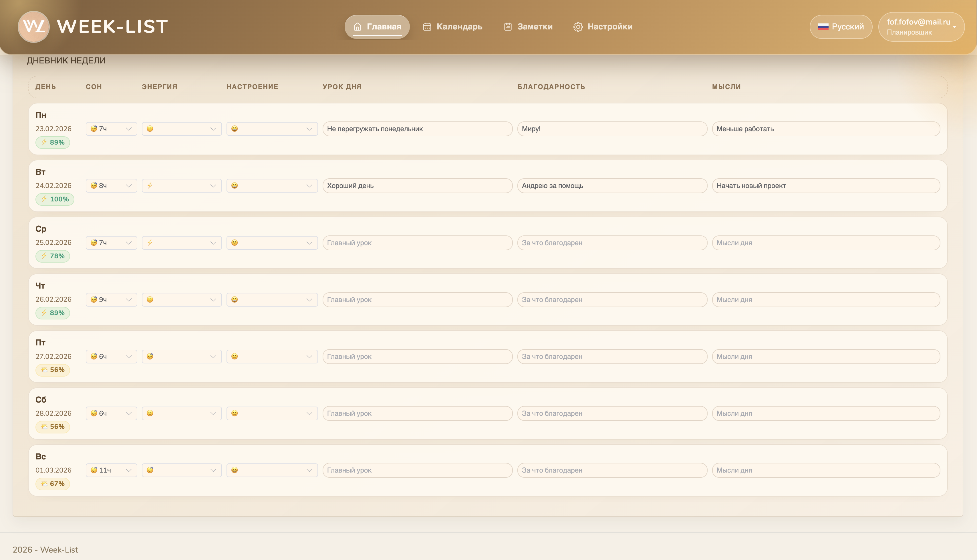The height and width of the screenshot is (560, 977).
Task: Click the home icon on Главная tab
Action: [x=357, y=27]
